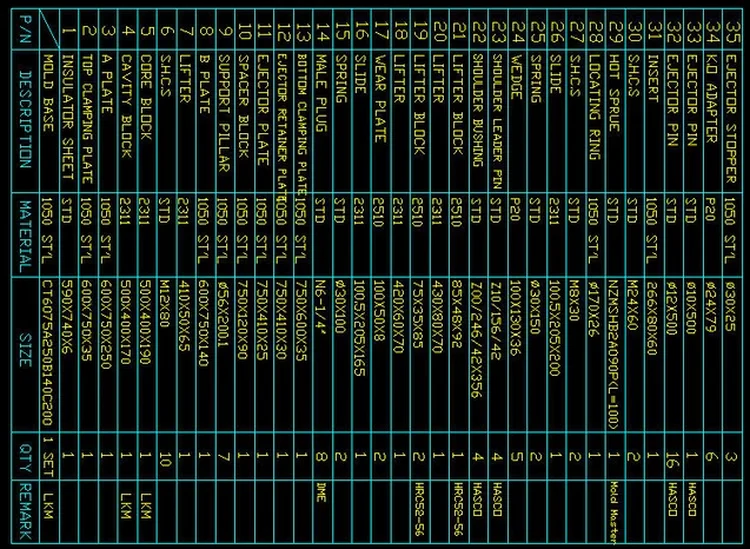Viewport: 750px width, 549px height.
Task: Click part number 29
Action: point(614,33)
